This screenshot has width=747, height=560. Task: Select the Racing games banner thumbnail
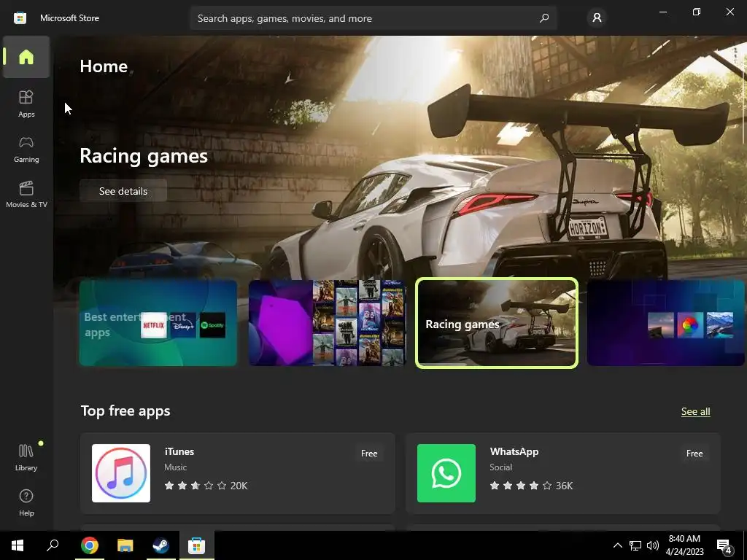pos(497,323)
